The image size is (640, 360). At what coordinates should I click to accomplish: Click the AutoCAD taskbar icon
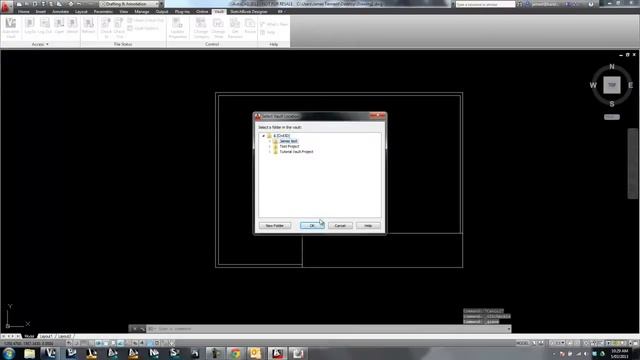pos(277,353)
